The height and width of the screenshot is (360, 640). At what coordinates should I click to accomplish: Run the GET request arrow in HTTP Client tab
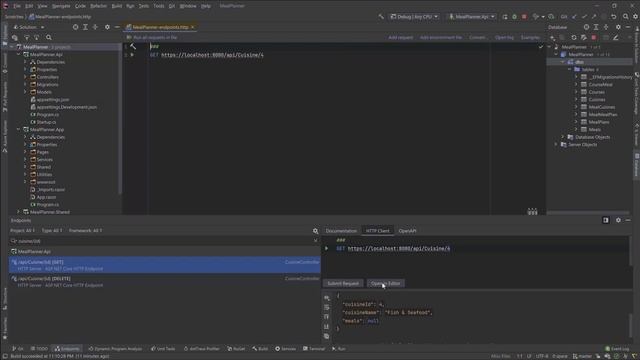(x=327, y=248)
